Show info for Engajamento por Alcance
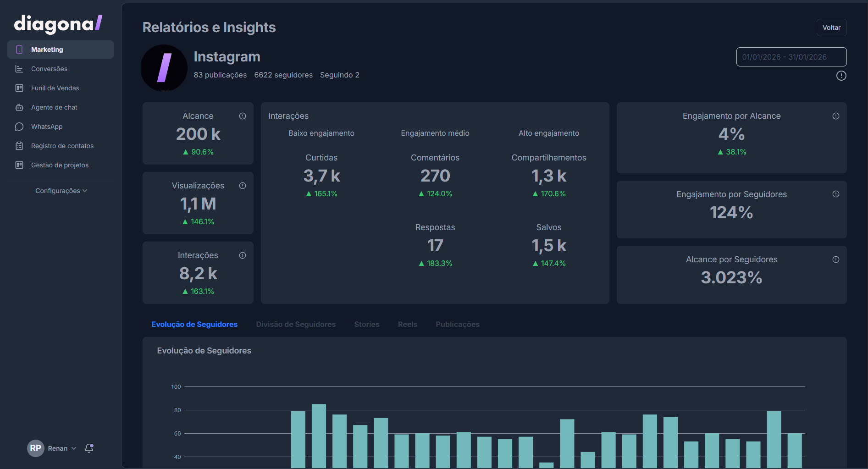Screen dimensions: 868x469 point(836,116)
